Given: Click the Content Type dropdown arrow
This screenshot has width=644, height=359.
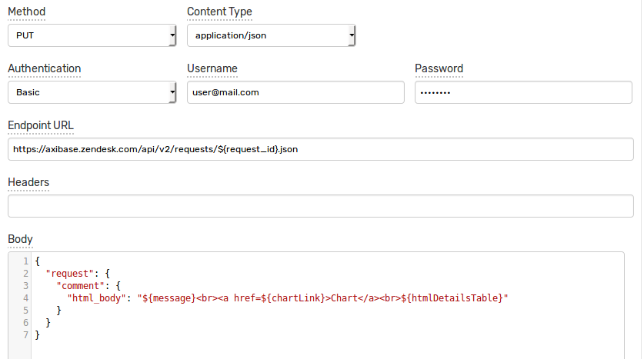Looking at the screenshot, I should click(x=352, y=35).
